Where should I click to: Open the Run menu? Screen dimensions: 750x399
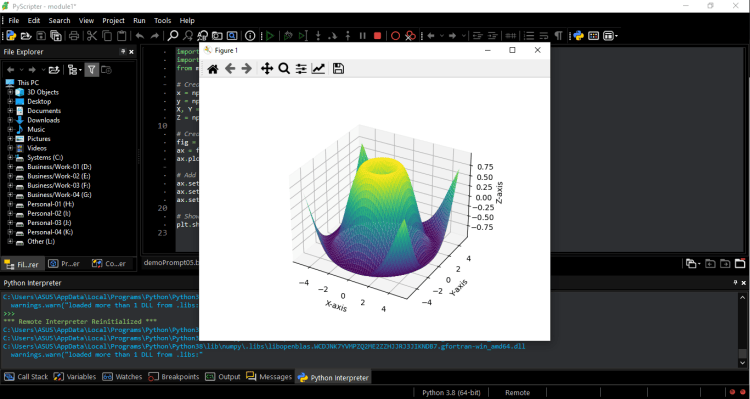tap(139, 21)
